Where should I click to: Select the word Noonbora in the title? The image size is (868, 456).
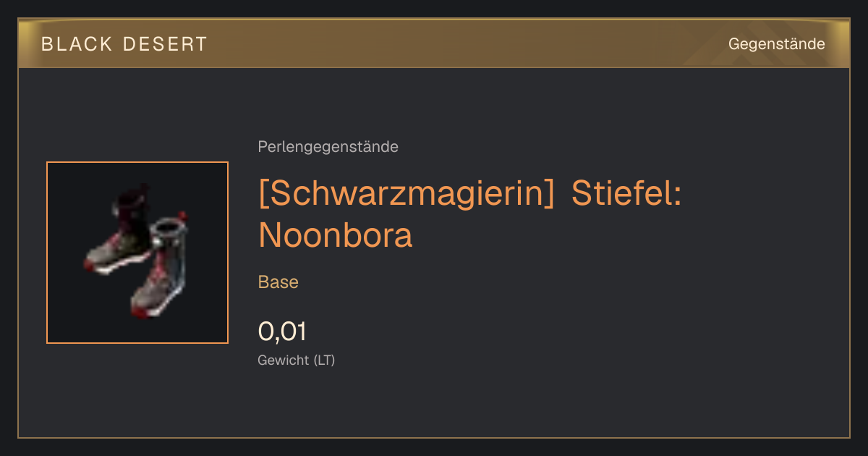point(336,235)
